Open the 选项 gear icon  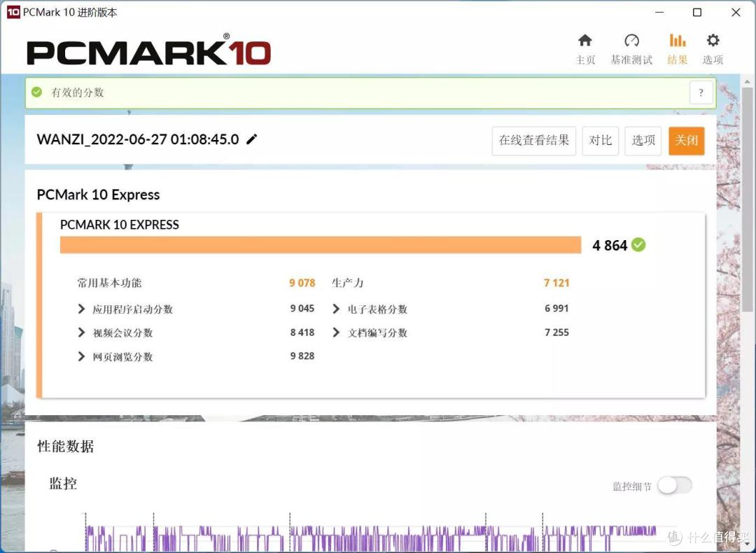[x=713, y=41]
